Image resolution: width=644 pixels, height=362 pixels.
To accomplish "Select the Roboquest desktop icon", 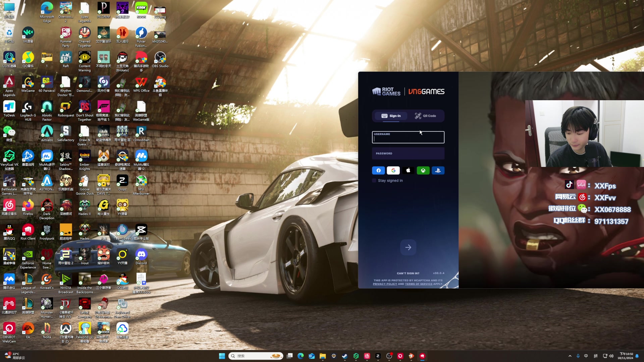I will [66, 109].
